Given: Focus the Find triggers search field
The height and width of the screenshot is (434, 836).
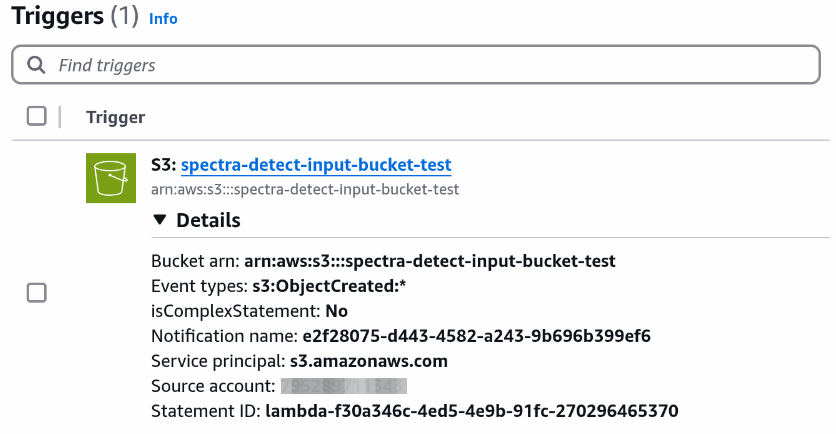Looking at the screenshot, I should pyautogui.click(x=415, y=65).
